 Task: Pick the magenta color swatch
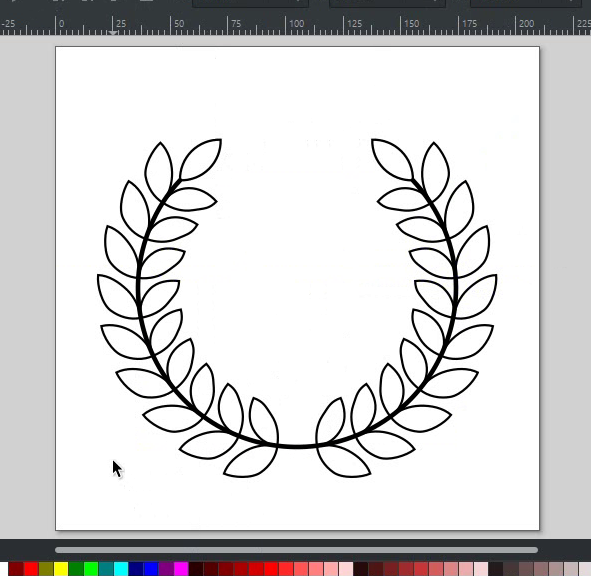coord(181,569)
